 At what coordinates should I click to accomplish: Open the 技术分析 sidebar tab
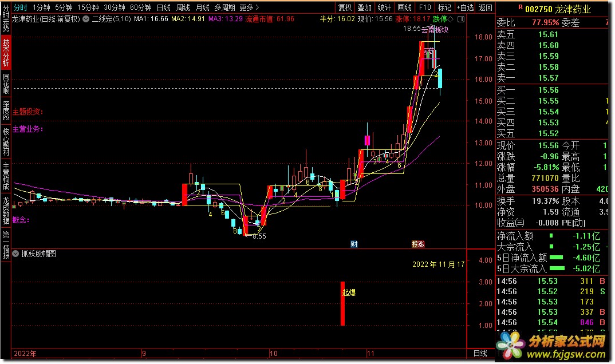click(x=6, y=53)
